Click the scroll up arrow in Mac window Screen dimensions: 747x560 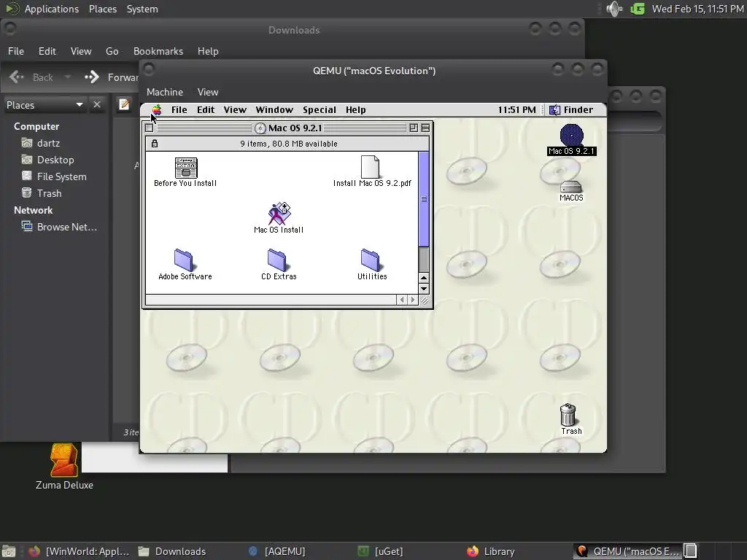pos(424,278)
